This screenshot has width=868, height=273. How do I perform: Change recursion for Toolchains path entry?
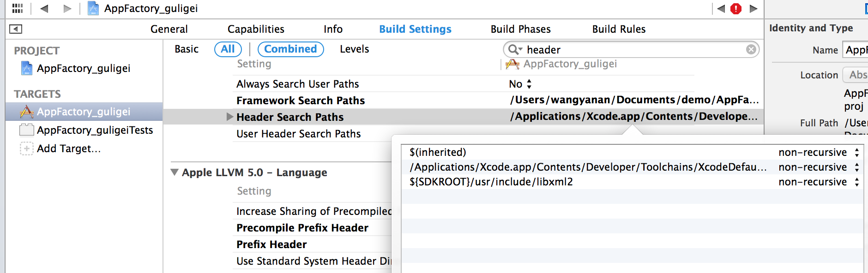click(819, 167)
